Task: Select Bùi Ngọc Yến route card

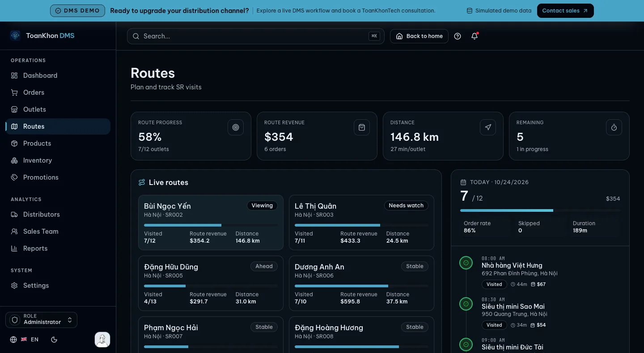Action: 211,223
